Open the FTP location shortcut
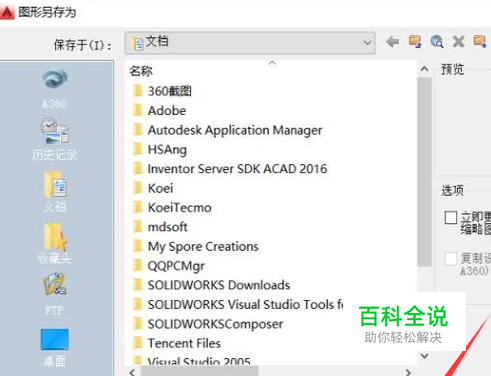Image resolution: width=491 pixels, height=376 pixels. click(55, 294)
